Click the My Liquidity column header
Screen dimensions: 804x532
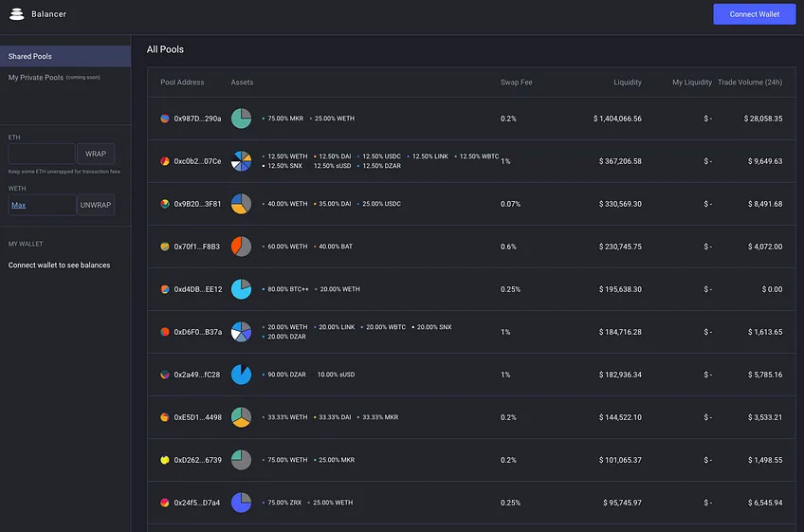pos(692,83)
